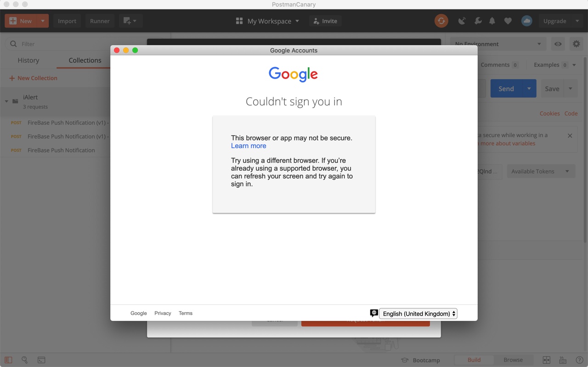Open settings via the wrench icon
Image resolution: width=588 pixels, height=367 pixels.
477,21
